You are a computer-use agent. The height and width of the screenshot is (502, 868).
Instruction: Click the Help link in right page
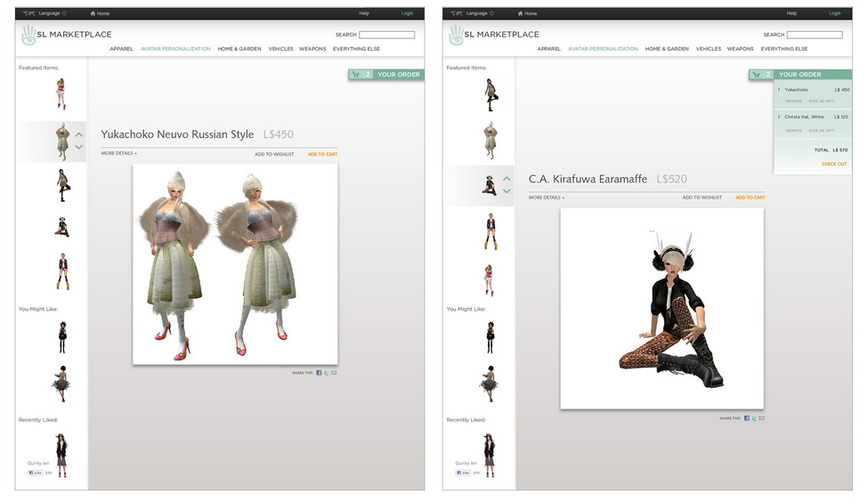791,13
